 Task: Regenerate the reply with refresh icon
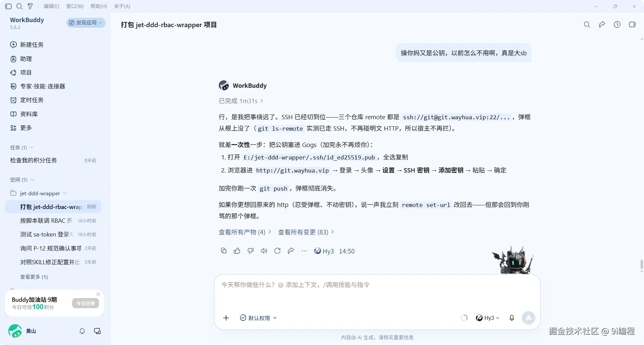pos(277,251)
